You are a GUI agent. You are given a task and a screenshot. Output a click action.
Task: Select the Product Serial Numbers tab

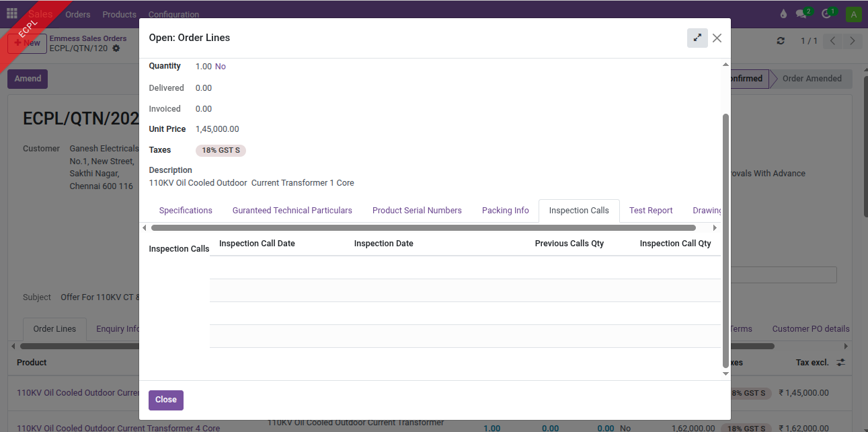[417, 211]
